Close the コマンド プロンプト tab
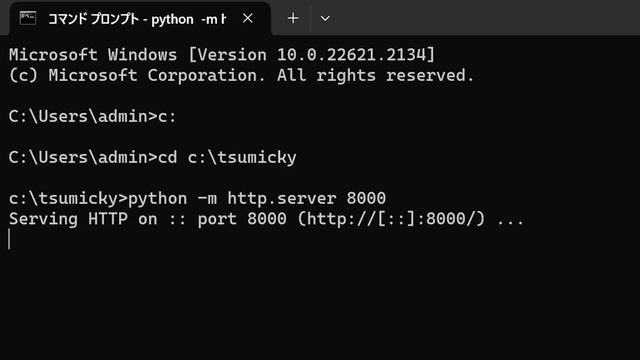 point(247,18)
